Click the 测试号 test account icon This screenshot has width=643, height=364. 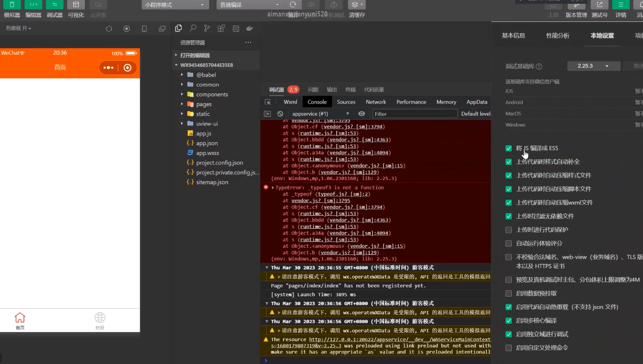coord(599,4)
